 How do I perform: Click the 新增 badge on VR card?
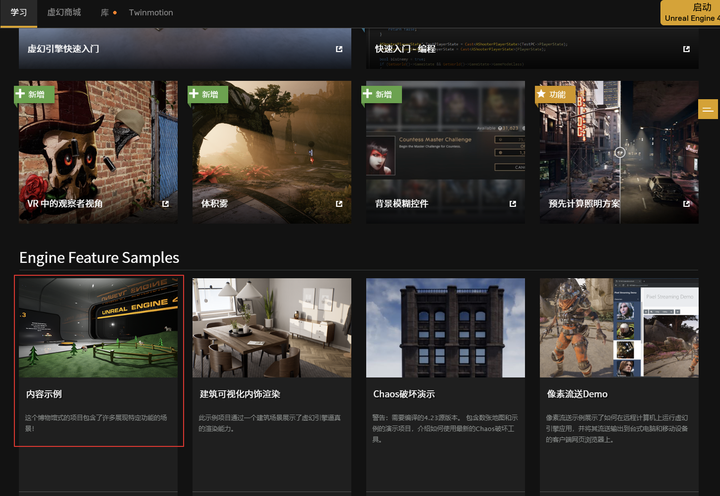34,94
